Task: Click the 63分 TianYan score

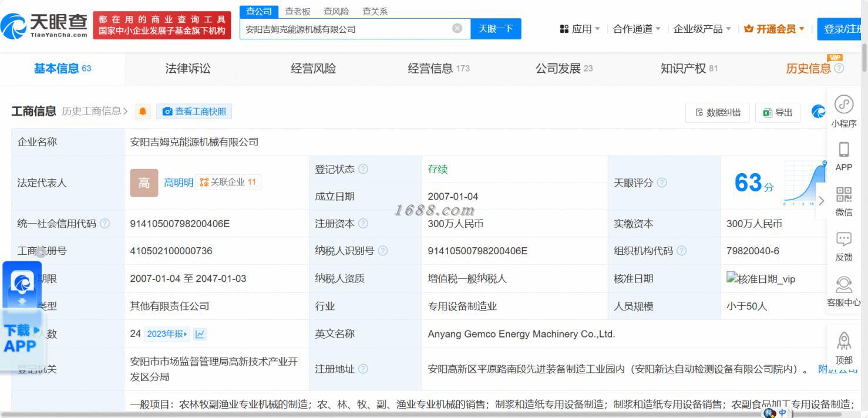Action: click(x=754, y=183)
